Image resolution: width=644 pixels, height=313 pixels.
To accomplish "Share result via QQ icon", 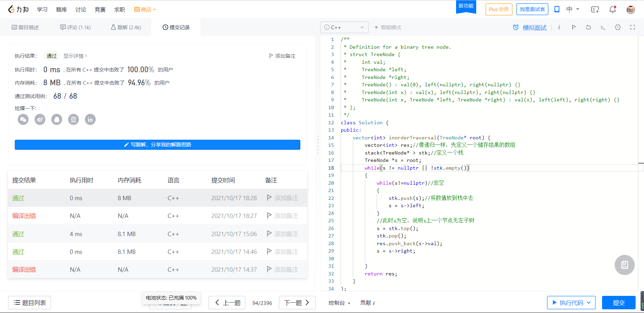I will (57, 119).
